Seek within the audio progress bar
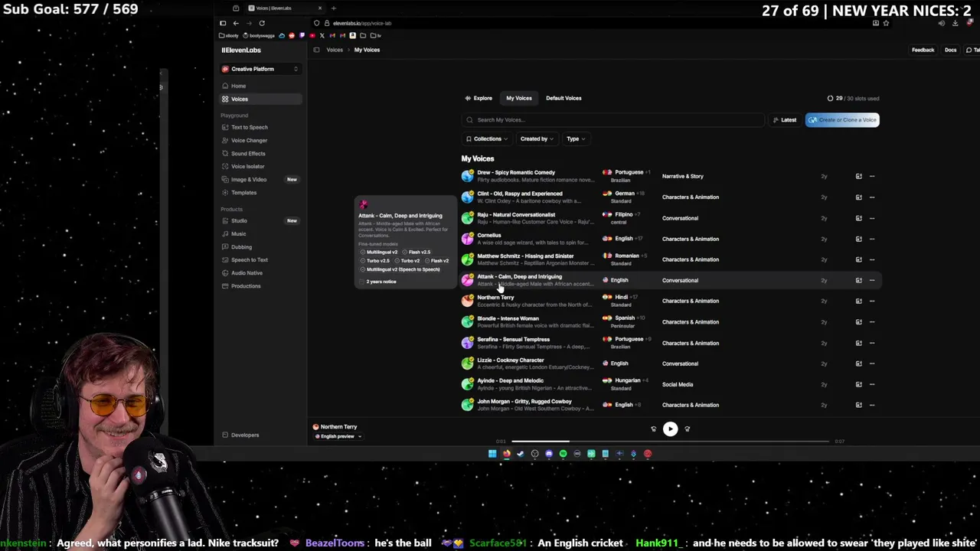This screenshot has height=551, width=980. [x=670, y=442]
